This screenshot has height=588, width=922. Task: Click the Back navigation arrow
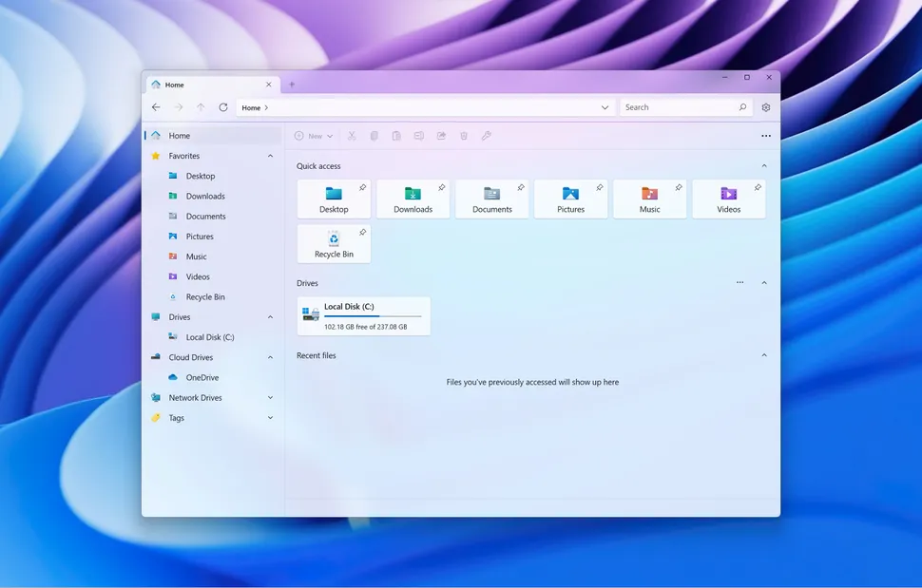[x=156, y=107]
